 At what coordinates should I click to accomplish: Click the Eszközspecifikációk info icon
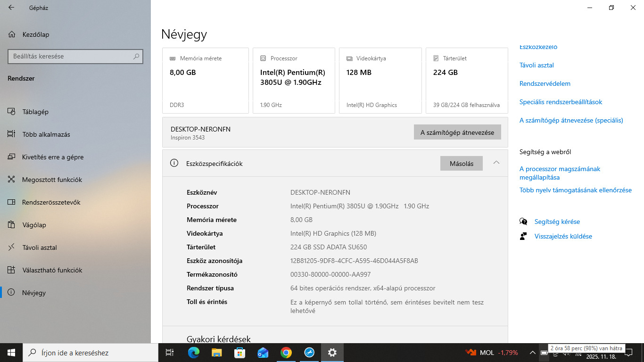pos(174,163)
